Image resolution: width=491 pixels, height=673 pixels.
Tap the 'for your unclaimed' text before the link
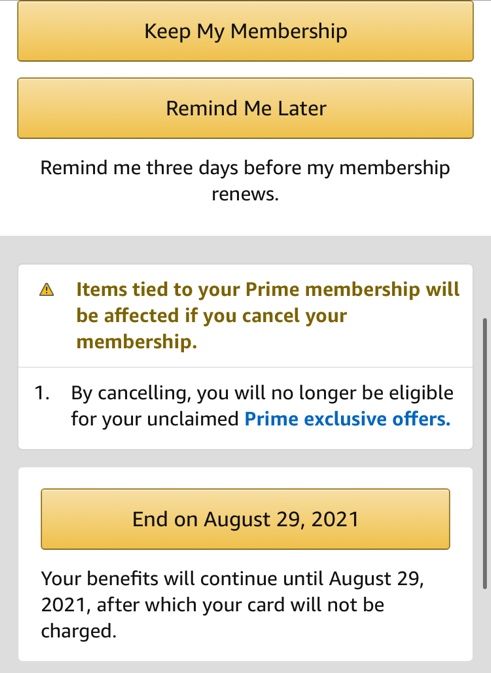[155, 419]
